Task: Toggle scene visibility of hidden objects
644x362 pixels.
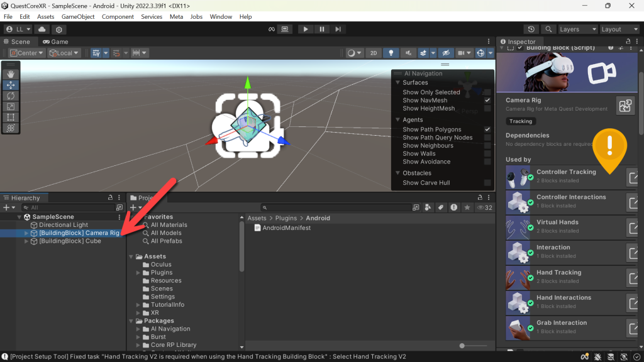Action: [x=446, y=53]
